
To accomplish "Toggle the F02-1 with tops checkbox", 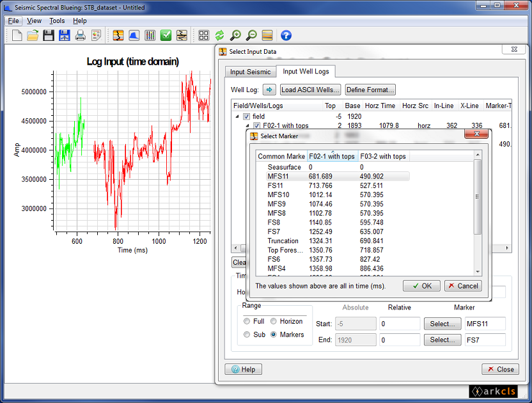I will (257, 125).
